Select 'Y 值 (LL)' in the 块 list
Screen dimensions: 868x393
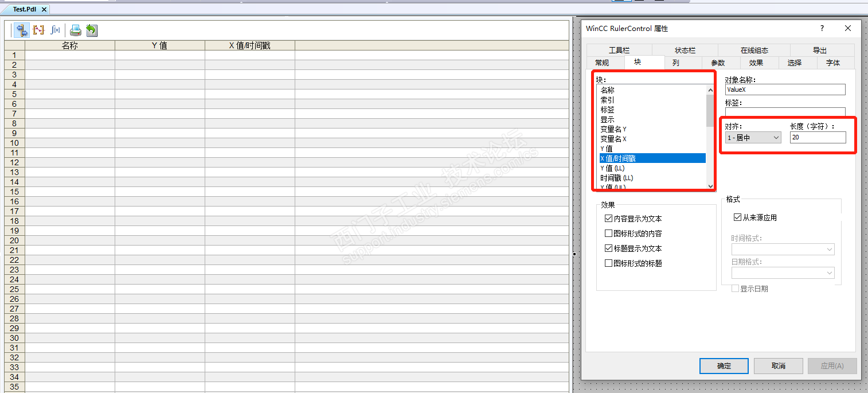coord(652,168)
